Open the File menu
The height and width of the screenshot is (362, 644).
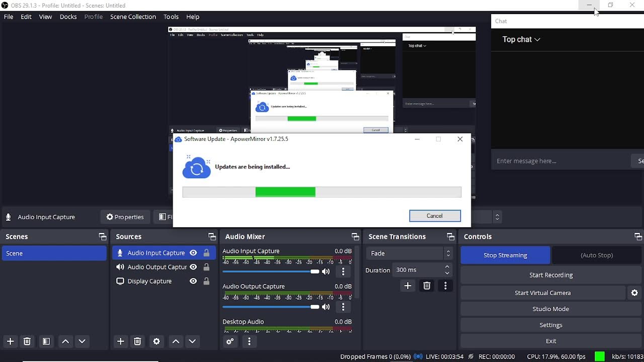click(x=9, y=17)
